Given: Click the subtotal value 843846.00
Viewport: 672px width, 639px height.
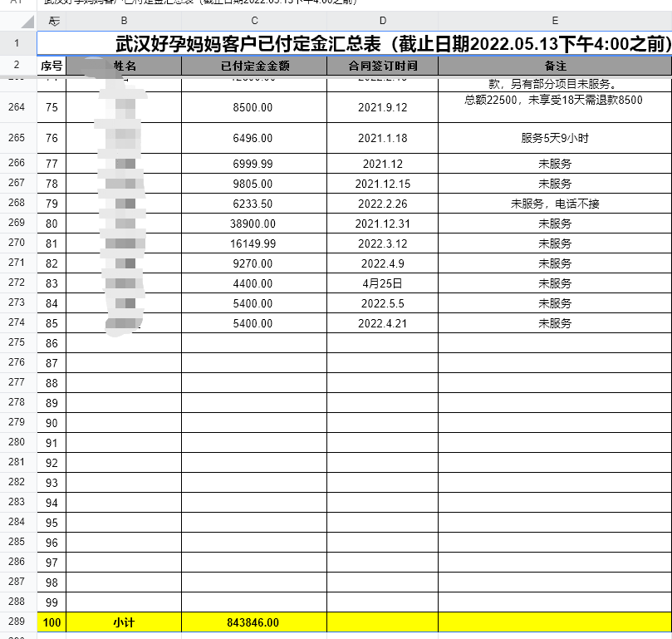Looking at the screenshot, I should (254, 622).
